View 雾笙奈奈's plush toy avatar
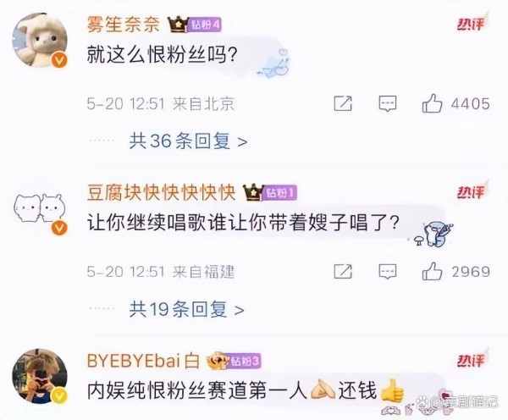The image size is (508, 420). [x=40, y=40]
